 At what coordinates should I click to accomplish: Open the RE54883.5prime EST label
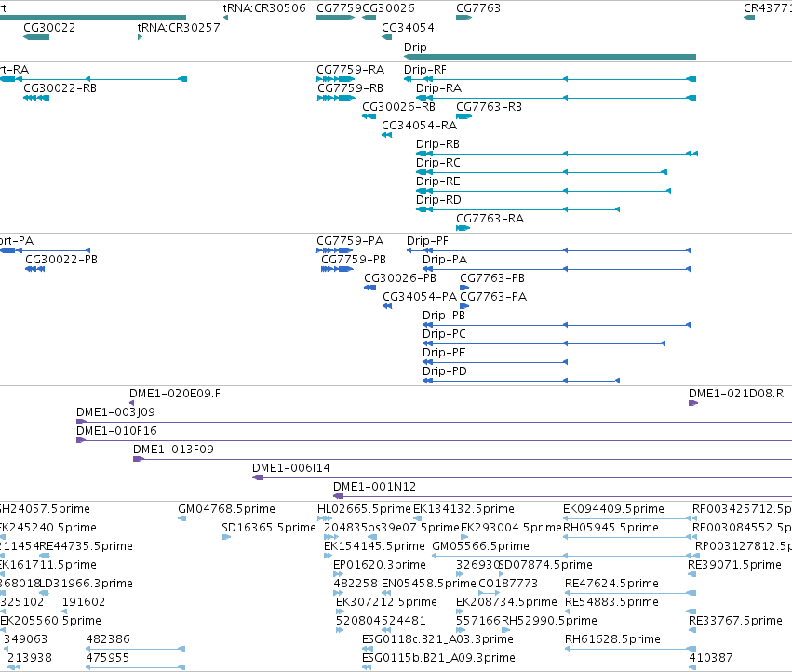point(611,602)
